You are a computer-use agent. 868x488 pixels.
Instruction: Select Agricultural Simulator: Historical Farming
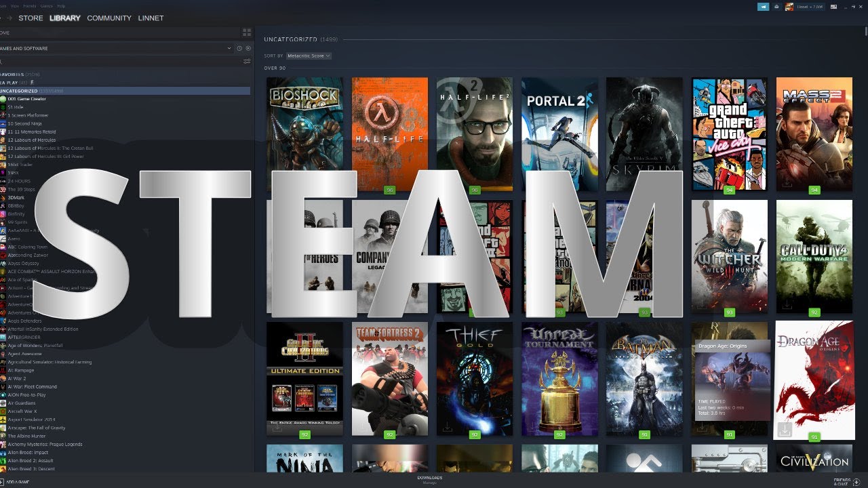(50, 362)
